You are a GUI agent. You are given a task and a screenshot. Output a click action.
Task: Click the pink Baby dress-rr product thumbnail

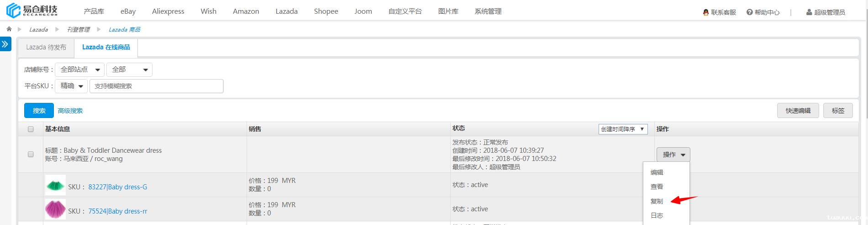coord(55,209)
